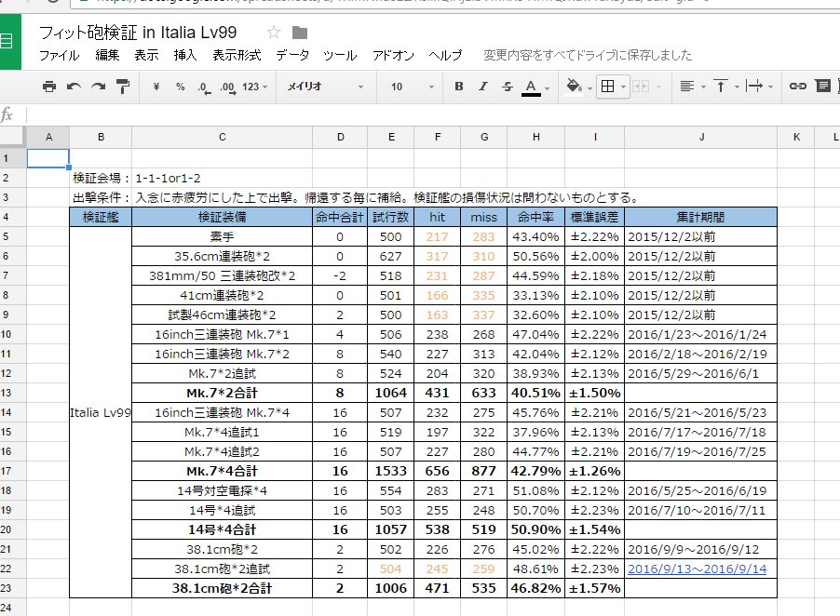Viewport: 840px width, 616px height.
Task: Open the データ menu
Action: 292,55
